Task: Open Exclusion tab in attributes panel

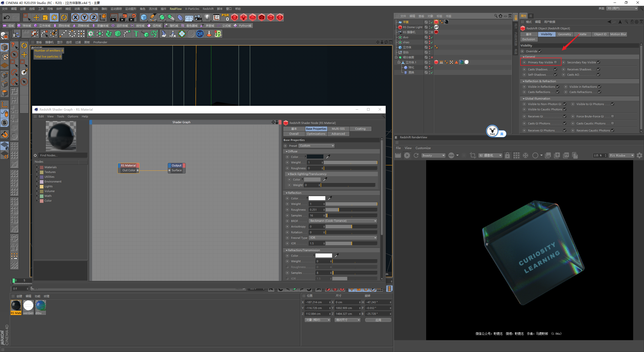Action: tap(529, 39)
